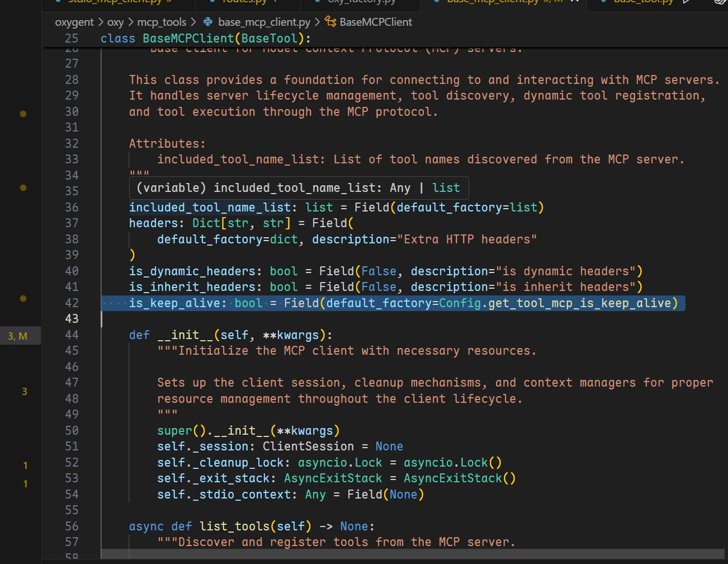Viewport: 728px width, 564px height.
Task: Switch to the base_tool.py tab
Action: coord(643,2)
